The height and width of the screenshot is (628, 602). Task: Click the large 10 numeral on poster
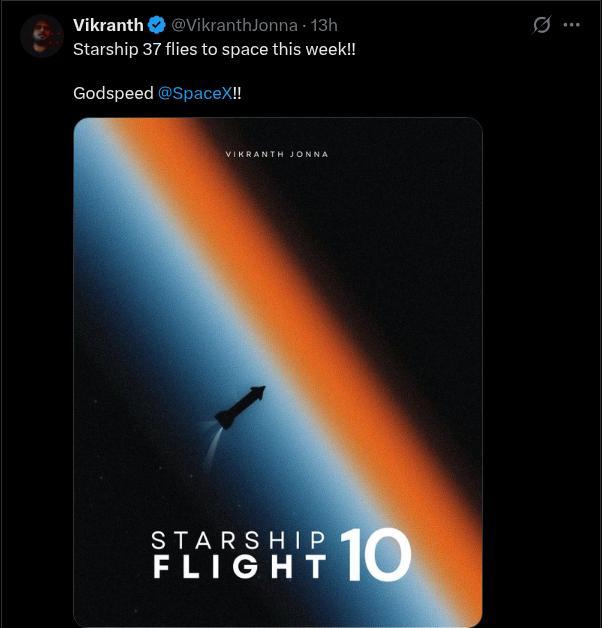pyautogui.click(x=376, y=555)
